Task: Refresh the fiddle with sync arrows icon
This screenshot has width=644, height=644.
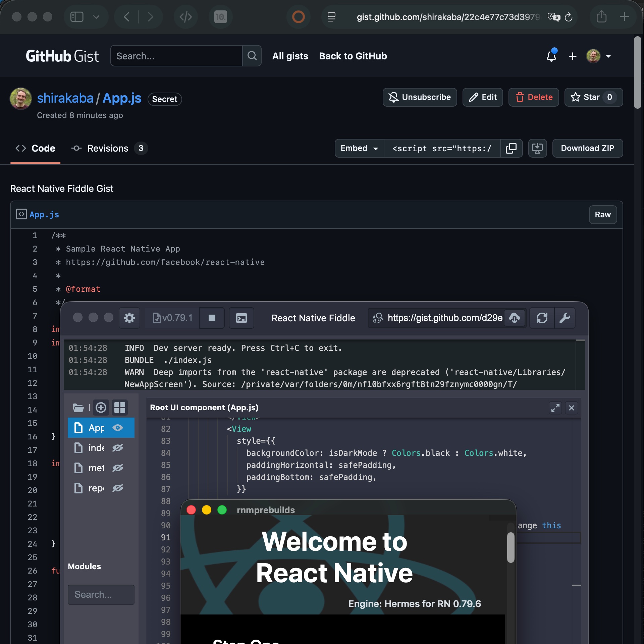Action: (542, 318)
